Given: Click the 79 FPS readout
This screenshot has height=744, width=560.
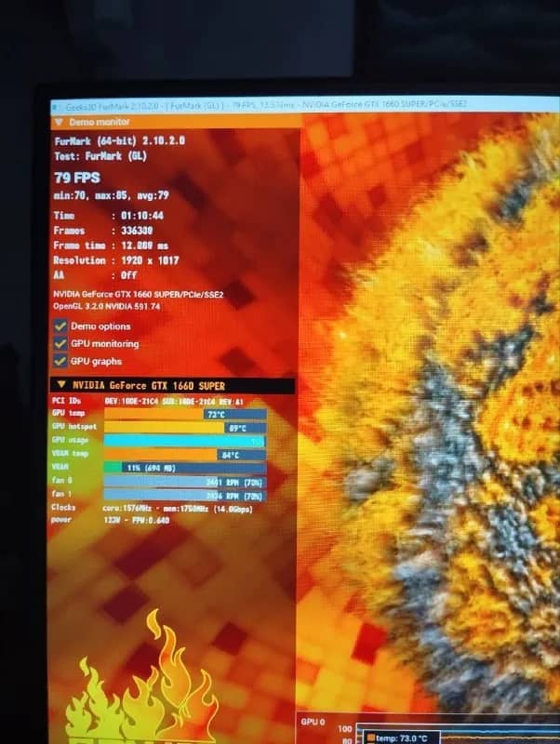Looking at the screenshot, I should coord(77,178).
